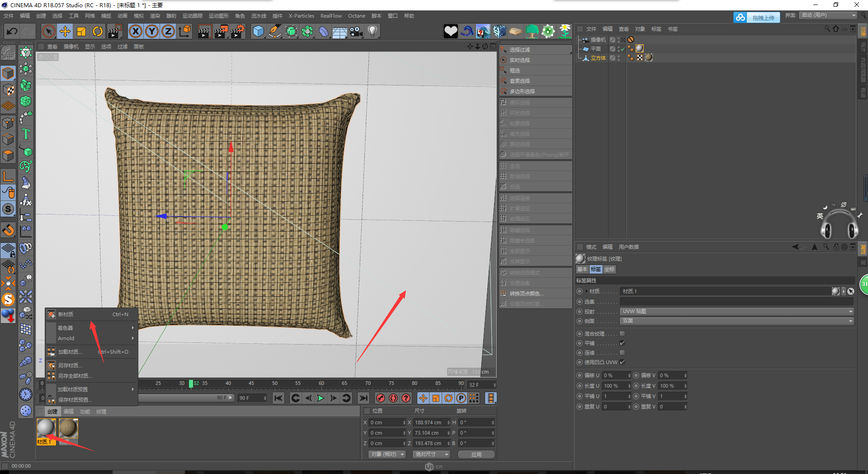Enable the 连续 (Seamless) checkbox
Screen dimensions: 868x474
coord(622,353)
